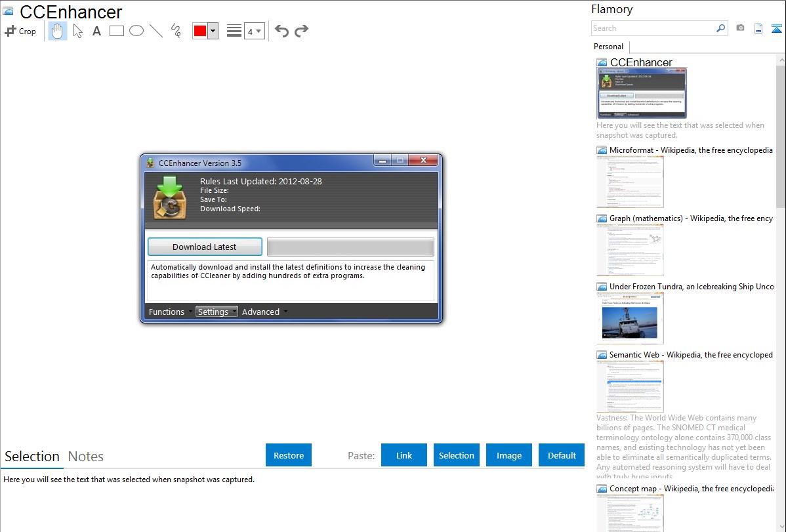
Task: Expand the line width dropdown showing 4
Action: pos(255,31)
